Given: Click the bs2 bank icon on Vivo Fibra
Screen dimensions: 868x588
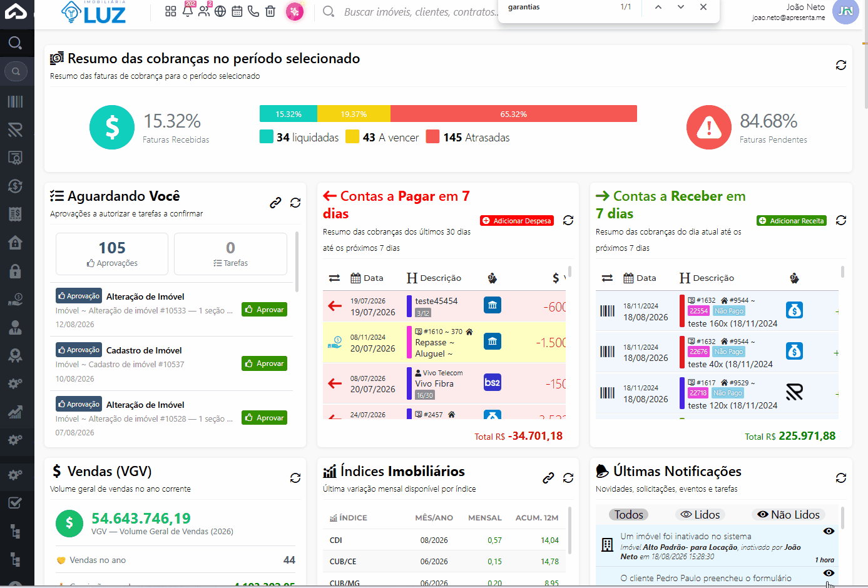Looking at the screenshot, I should click(x=493, y=382).
